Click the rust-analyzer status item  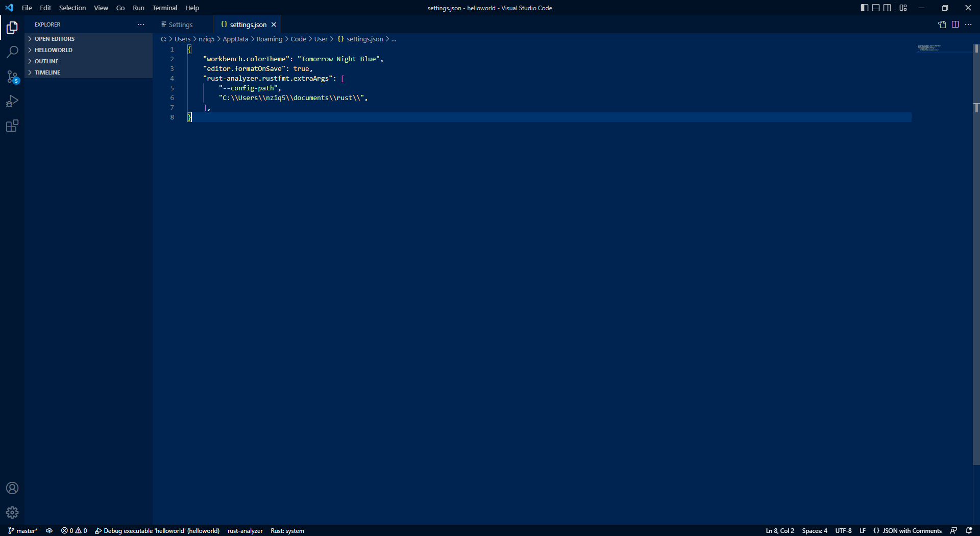[x=245, y=531]
